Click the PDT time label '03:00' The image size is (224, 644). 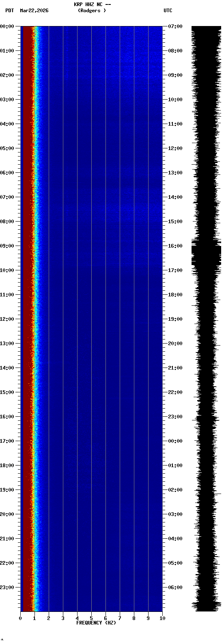7,100
